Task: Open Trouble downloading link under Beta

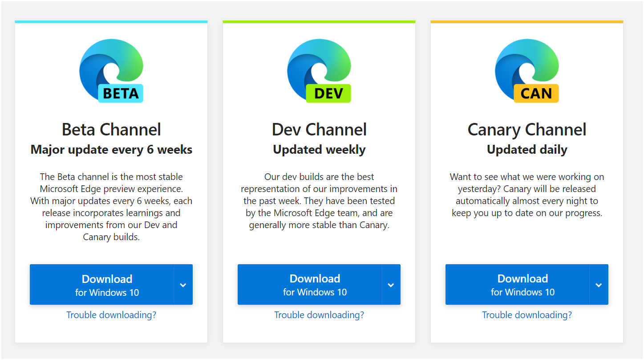Action: [x=111, y=315]
